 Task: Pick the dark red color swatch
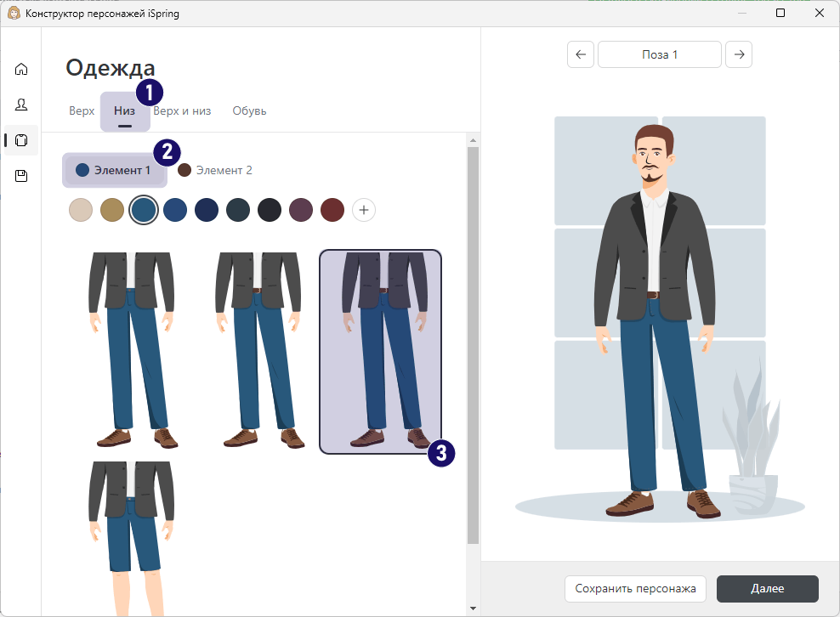point(332,210)
